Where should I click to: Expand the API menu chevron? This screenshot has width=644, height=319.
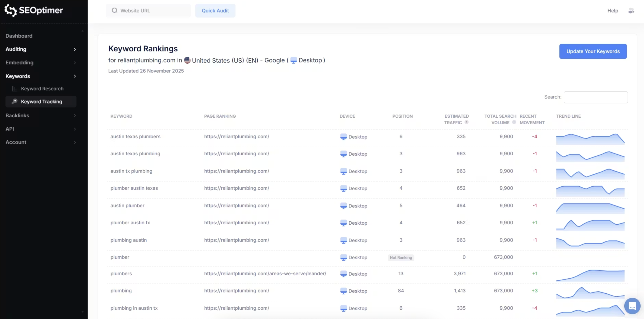coord(75,129)
